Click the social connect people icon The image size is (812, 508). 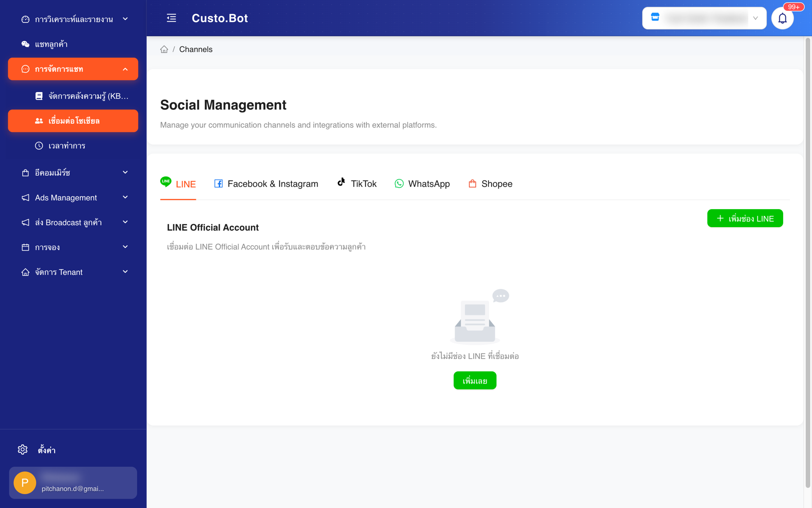[x=39, y=121]
